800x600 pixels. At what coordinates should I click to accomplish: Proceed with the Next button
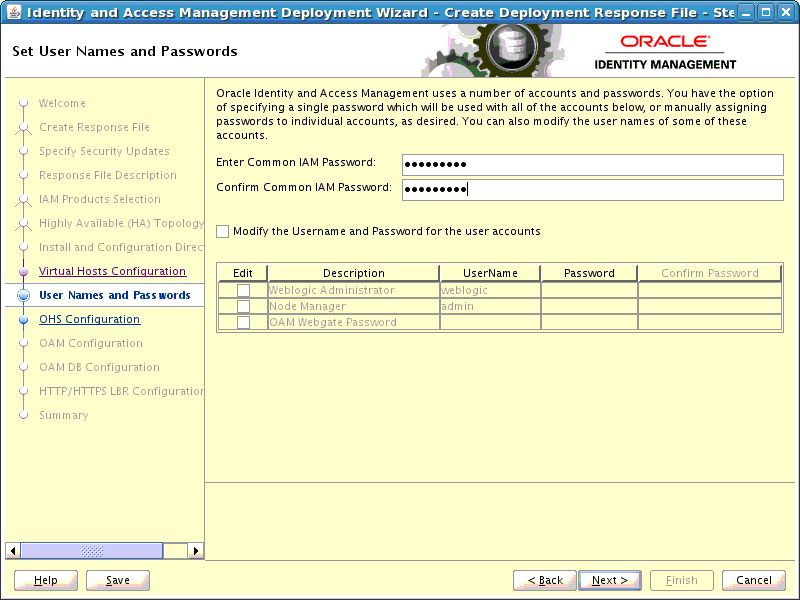click(x=610, y=580)
